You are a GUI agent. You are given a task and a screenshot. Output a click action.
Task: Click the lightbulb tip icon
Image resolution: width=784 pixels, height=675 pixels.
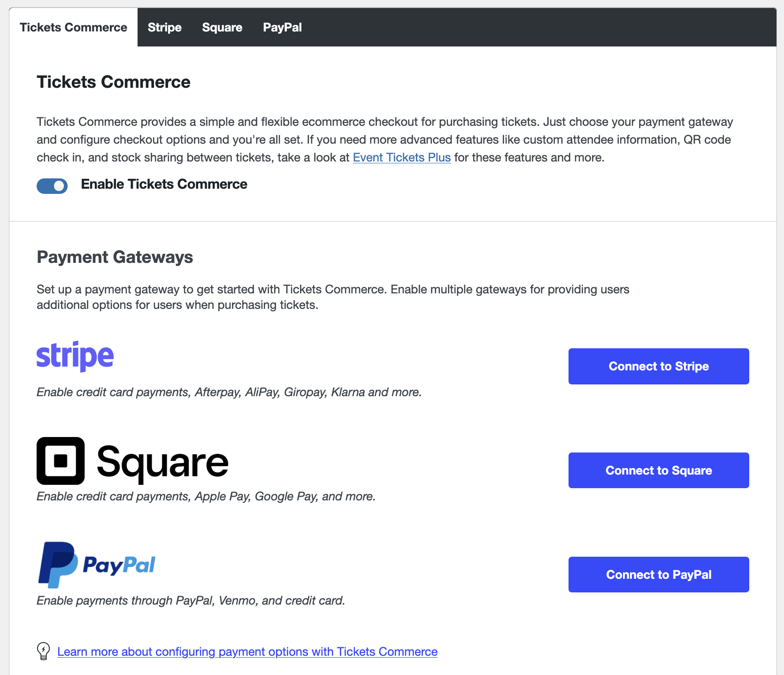(43, 651)
